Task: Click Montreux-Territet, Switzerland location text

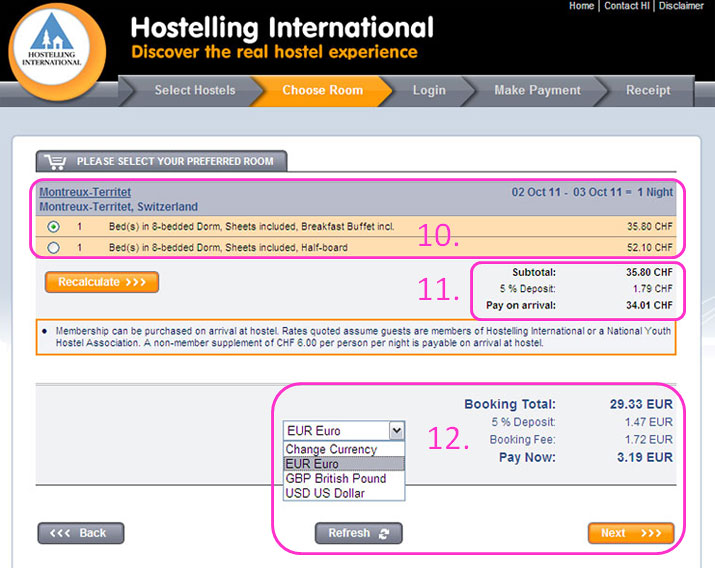Action: coord(119,207)
